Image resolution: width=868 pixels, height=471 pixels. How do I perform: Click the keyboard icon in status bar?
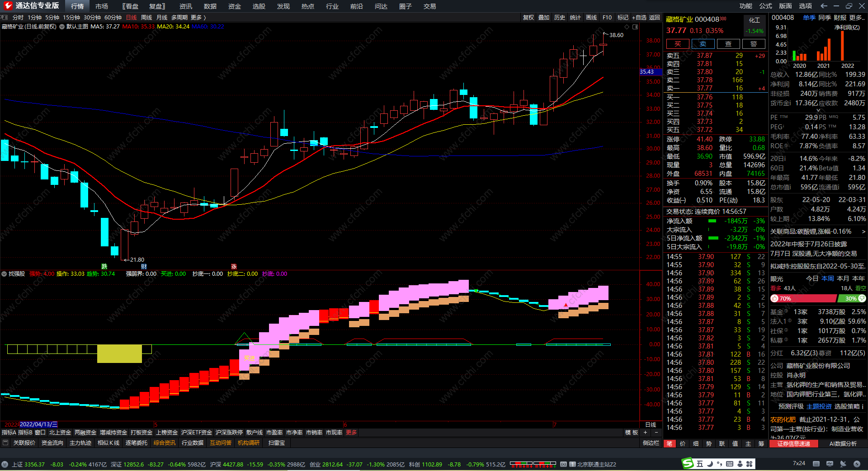point(816,464)
